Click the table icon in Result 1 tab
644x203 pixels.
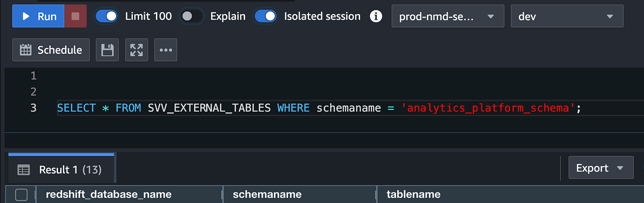coord(23,170)
